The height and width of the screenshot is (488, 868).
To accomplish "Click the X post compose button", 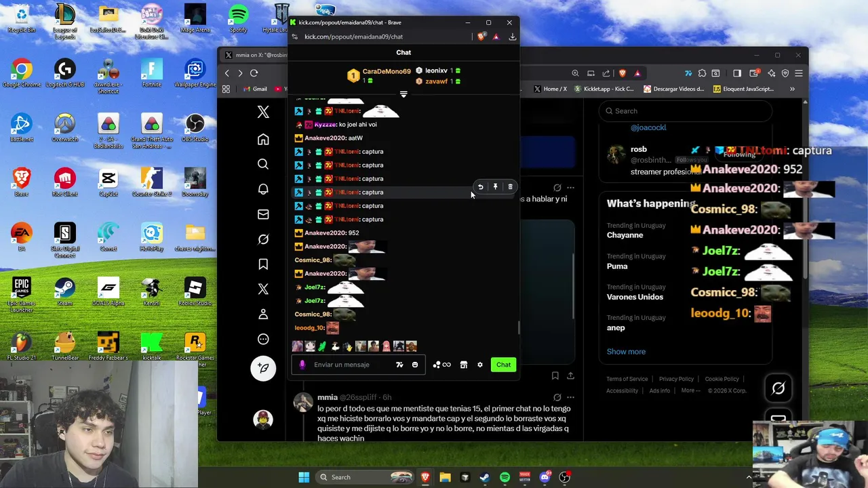I will [x=263, y=368].
